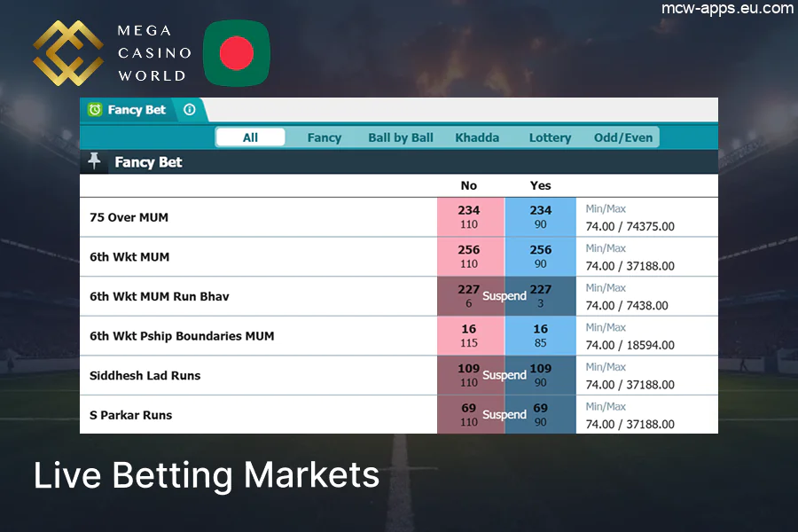Bet Yes 234 on 75 Over MUM
Viewport: 798px width, 532px height.
click(541, 217)
